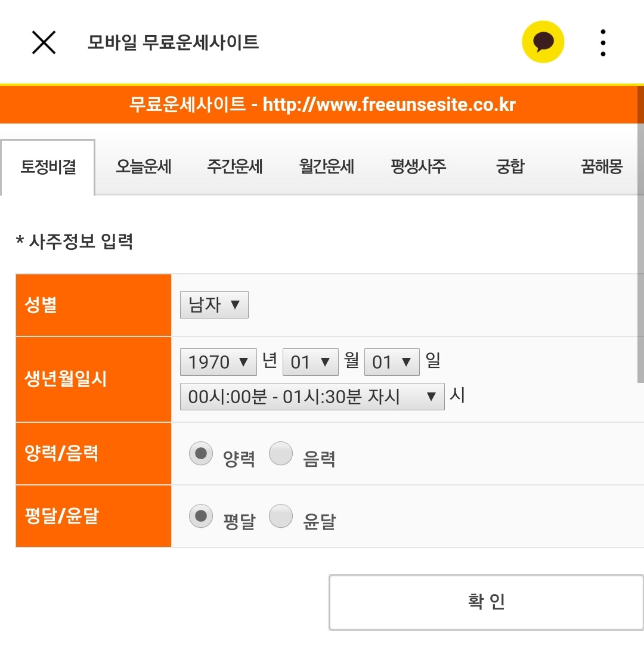Image resolution: width=644 pixels, height=662 pixels.
Task: Close the in-app browser with X icon
Action: coord(44,42)
